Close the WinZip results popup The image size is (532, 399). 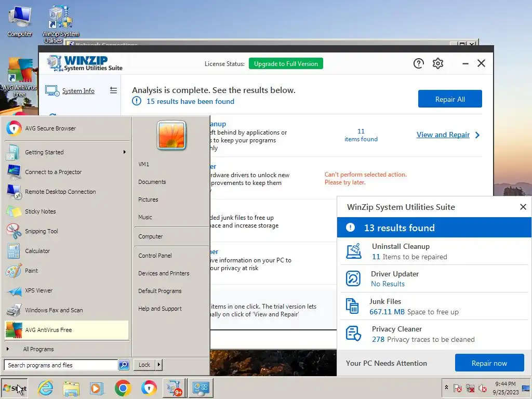(523, 207)
